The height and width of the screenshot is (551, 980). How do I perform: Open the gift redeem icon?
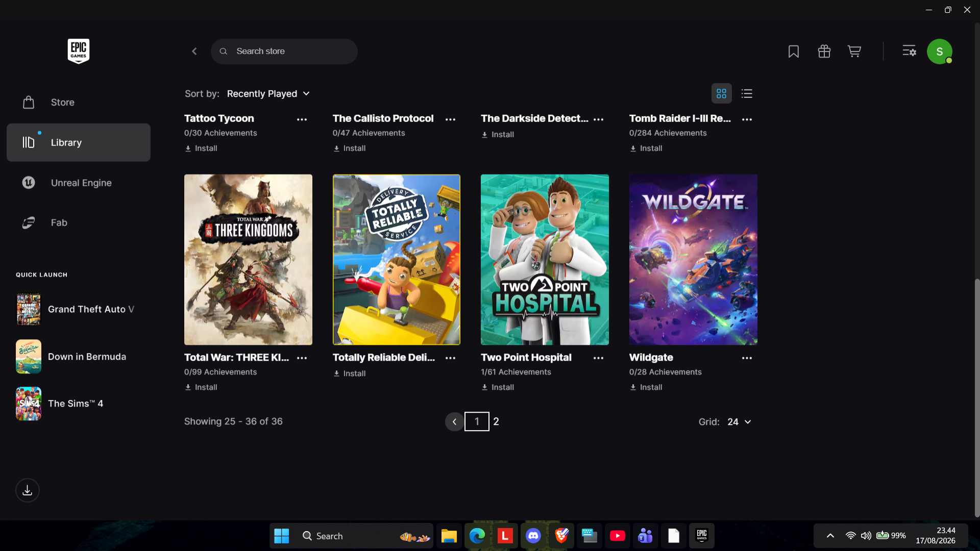click(x=824, y=51)
